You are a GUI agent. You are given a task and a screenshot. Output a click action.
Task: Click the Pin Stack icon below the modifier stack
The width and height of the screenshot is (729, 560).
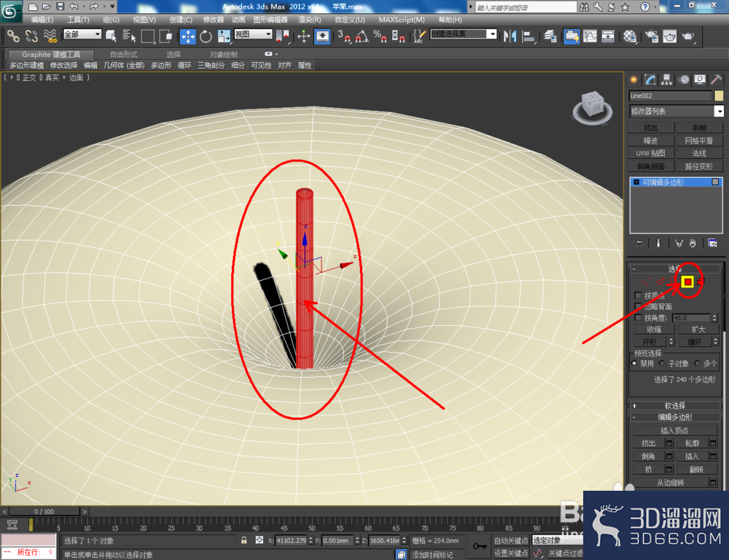[x=639, y=243]
